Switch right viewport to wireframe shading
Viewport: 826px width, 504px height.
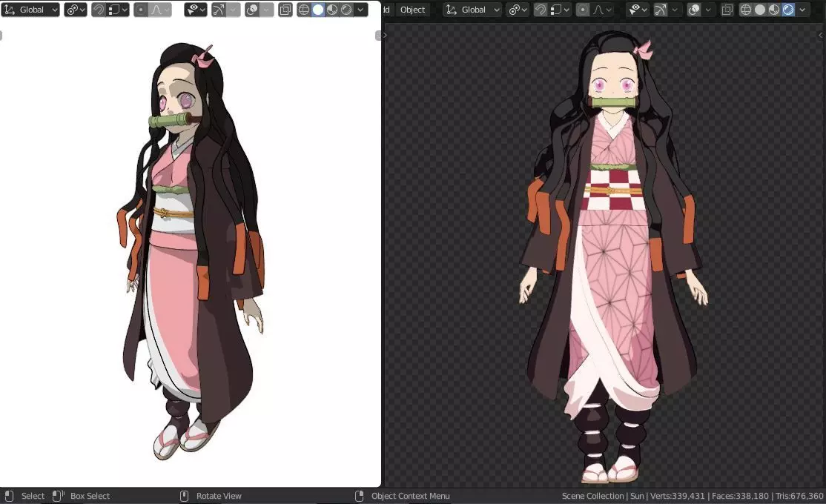746,10
